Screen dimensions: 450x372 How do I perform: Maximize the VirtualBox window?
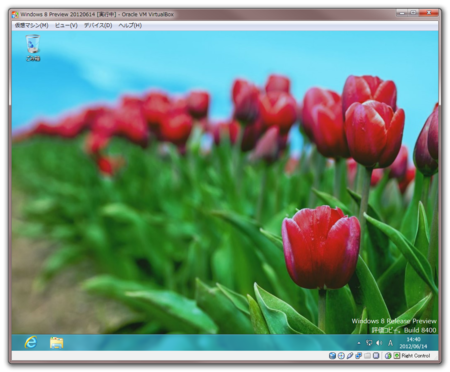tap(413, 13)
